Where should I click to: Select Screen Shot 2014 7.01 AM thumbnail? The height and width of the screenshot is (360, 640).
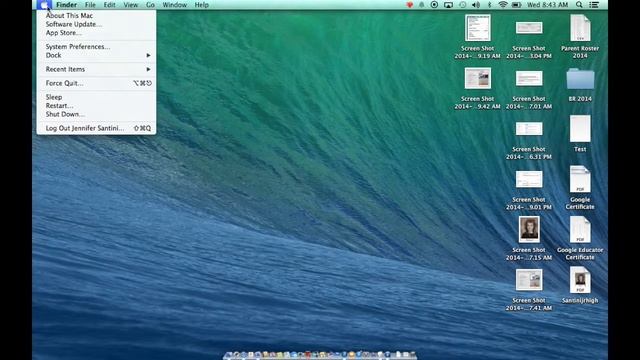(529, 78)
